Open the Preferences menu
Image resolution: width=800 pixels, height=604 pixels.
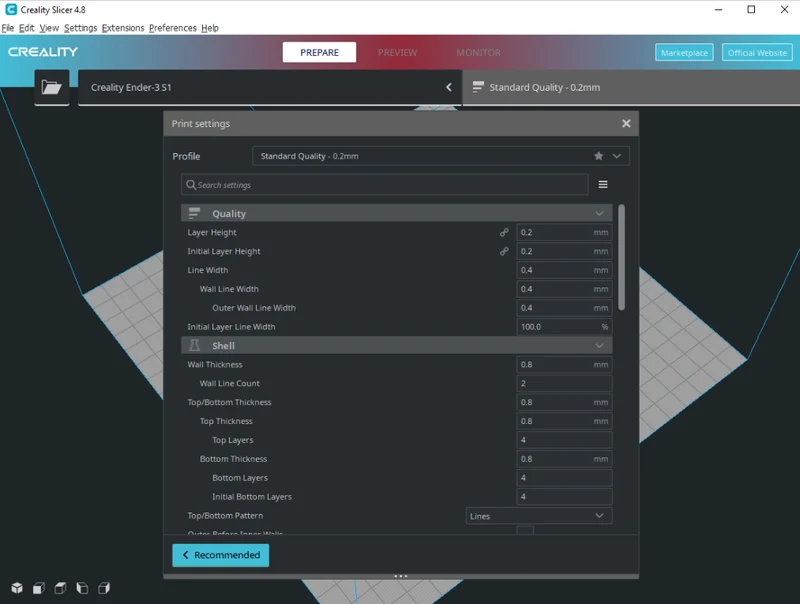coord(172,28)
